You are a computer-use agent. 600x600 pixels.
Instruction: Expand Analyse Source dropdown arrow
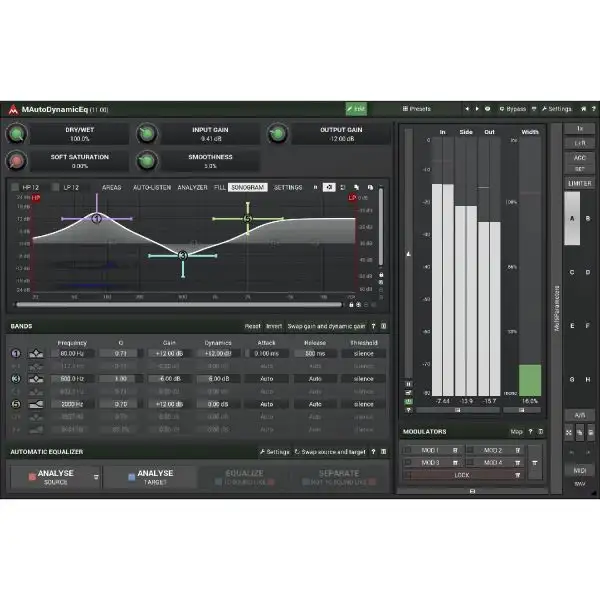(96, 477)
